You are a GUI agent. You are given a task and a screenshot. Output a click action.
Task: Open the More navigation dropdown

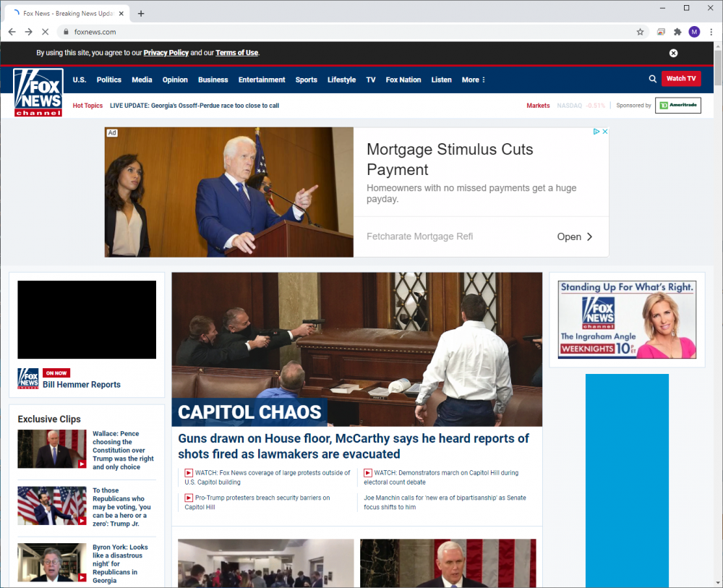[x=473, y=80]
